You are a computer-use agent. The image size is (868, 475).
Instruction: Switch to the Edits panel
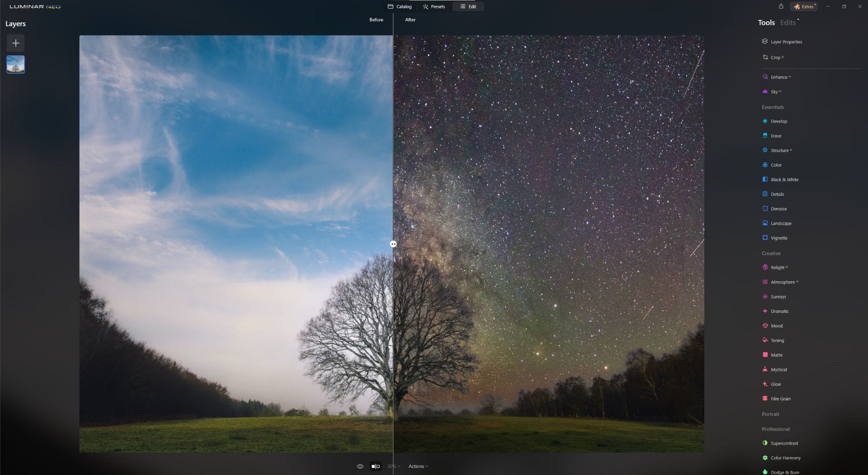[x=787, y=22]
